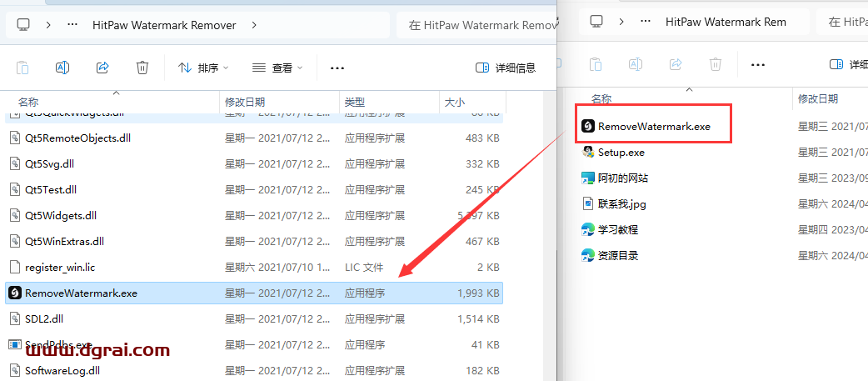Image resolution: width=868 pixels, height=381 pixels.
Task: Click rename icon in right window toolbar
Action: (x=636, y=64)
